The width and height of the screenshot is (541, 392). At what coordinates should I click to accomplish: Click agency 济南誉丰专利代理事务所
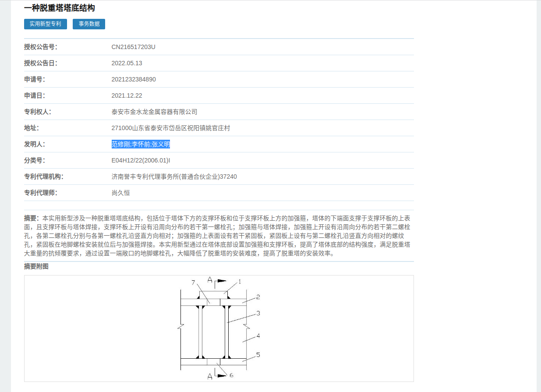pyautogui.click(x=174, y=177)
